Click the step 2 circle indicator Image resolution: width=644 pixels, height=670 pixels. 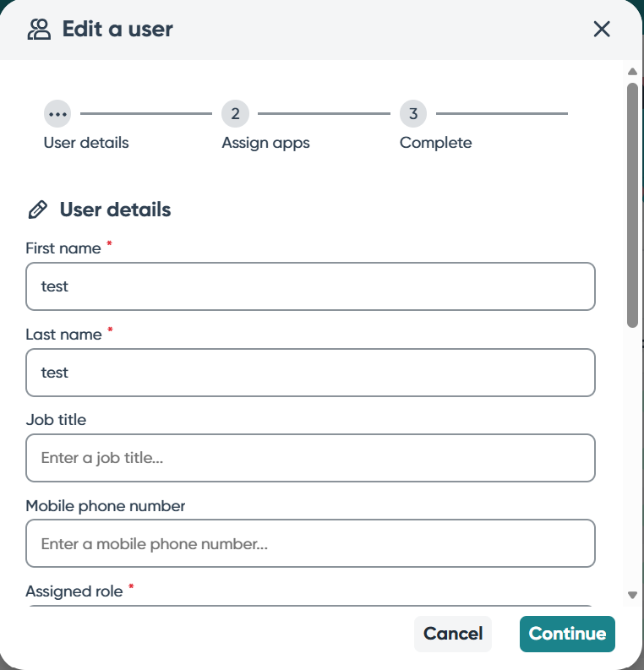pyautogui.click(x=235, y=113)
